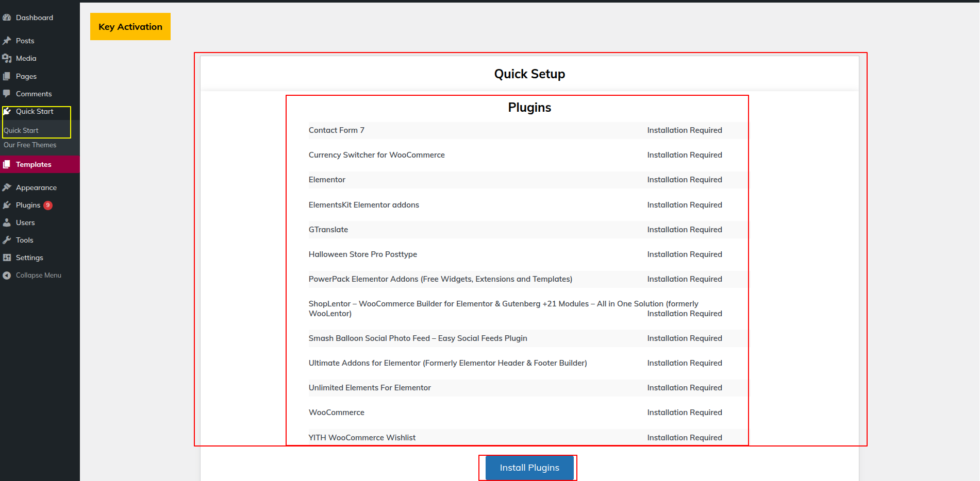Viewport: 980px width, 481px height.
Task: Click the Plugins update count badge
Action: [x=48, y=205]
